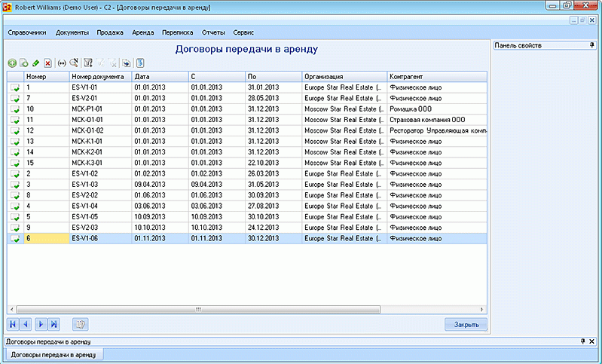
Task: Click the filter settings funnel icon
Action: pos(88,63)
